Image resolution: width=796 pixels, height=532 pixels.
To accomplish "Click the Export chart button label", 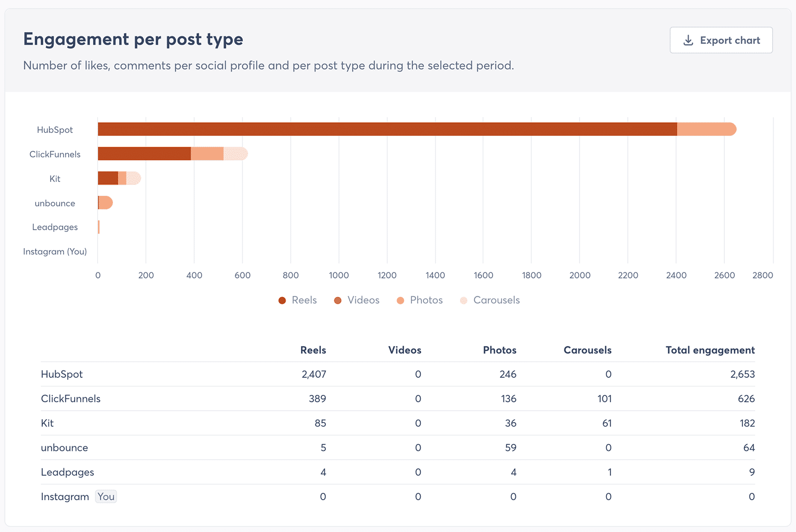I will [730, 40].
